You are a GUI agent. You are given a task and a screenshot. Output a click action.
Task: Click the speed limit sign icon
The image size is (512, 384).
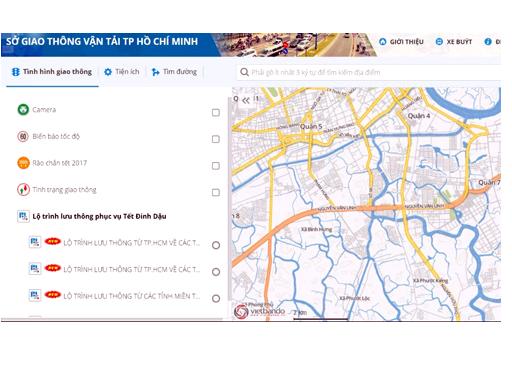[23, 136]
